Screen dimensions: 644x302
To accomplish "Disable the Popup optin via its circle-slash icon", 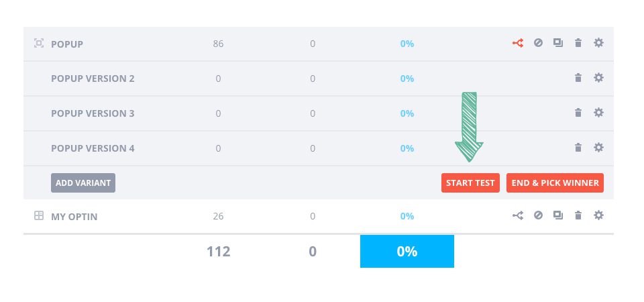I will pos(538,44).
